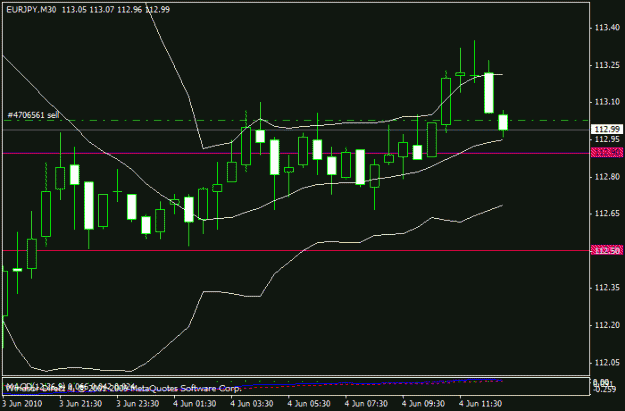Select the lower pink 112.50 level tag

tap(606, 250)
